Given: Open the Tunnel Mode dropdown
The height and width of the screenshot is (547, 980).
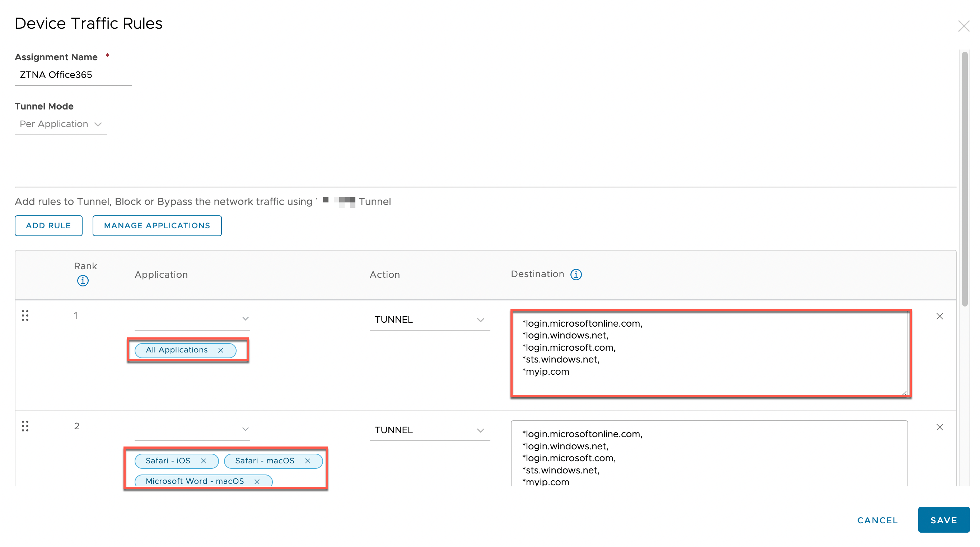Looking at the screenshot, I should pos(61,125).
